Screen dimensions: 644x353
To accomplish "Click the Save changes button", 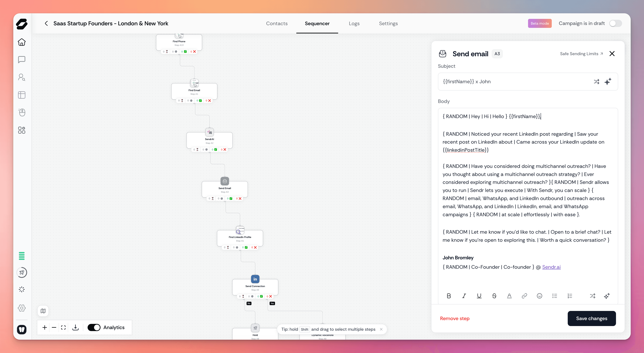I will [x=592, y=318].
